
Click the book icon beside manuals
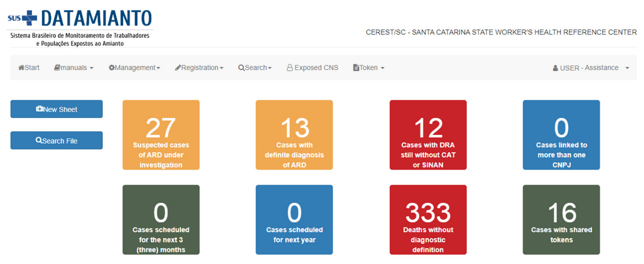57,68
